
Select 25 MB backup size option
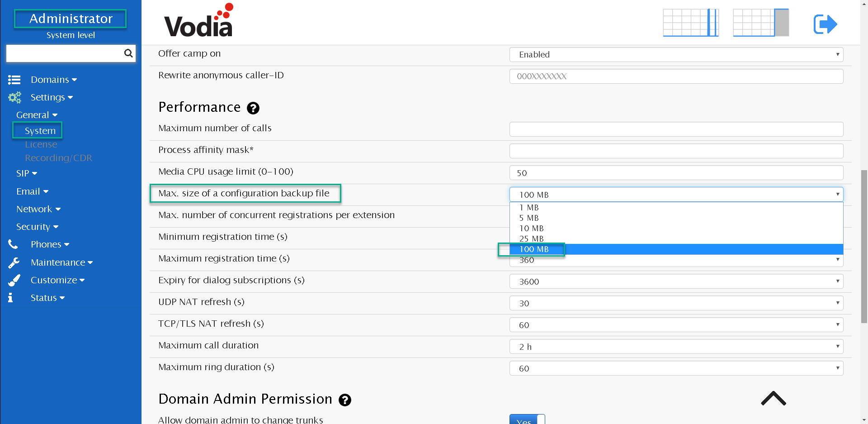click(x=676, y=239)
